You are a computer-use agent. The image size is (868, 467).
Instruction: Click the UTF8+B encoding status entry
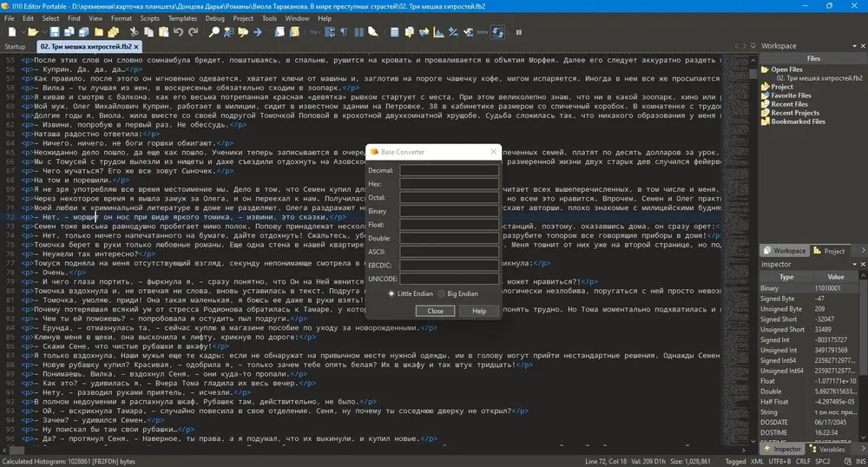click(779, 461)
